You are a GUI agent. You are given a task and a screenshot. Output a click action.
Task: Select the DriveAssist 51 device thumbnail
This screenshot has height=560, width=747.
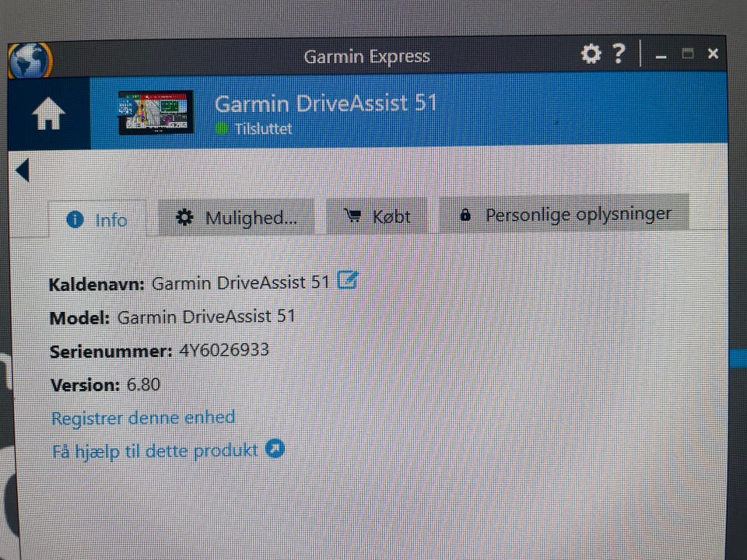tap(156, 112)
